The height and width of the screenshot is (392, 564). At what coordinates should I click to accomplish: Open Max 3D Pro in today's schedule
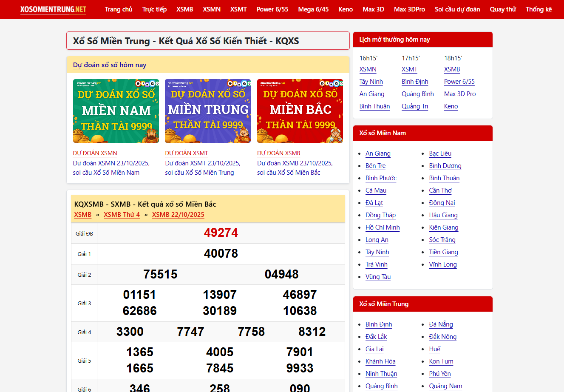(460, 94)
